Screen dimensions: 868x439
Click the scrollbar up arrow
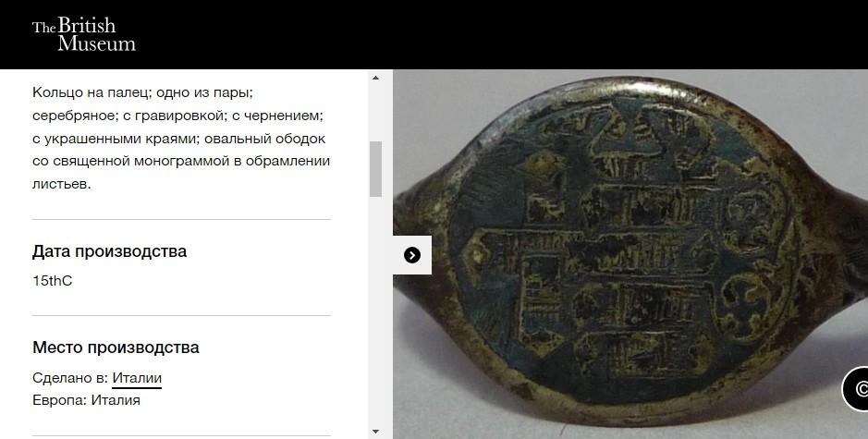point(375,78)
